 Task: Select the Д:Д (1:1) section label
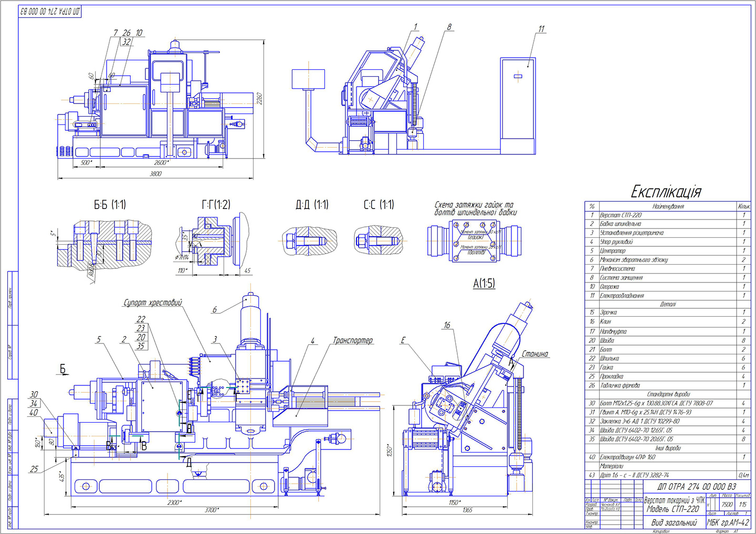pyautogui.click(x=312, y=205)
